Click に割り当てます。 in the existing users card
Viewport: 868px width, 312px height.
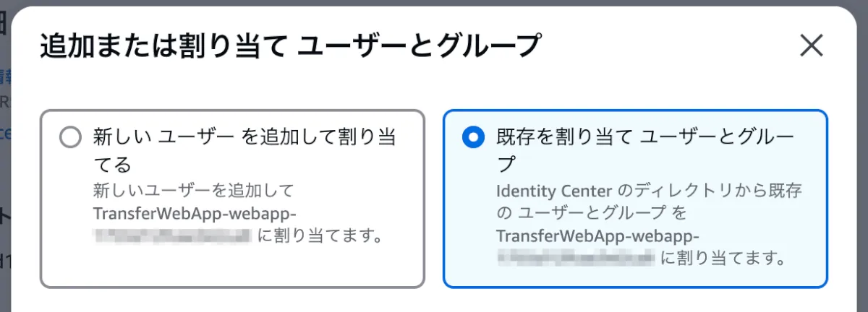[724, 257]
